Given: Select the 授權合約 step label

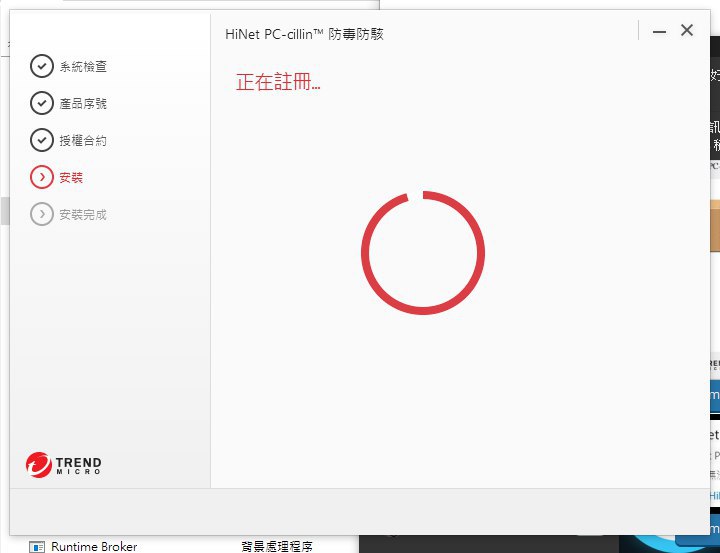Looking at the screenshot, I should [x=83, y=141].
